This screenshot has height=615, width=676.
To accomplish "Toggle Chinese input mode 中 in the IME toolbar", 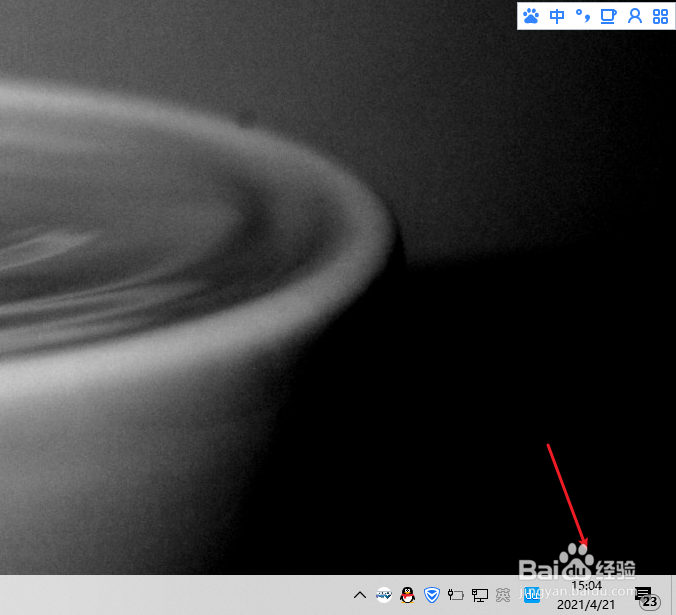I will click(557, 16).
